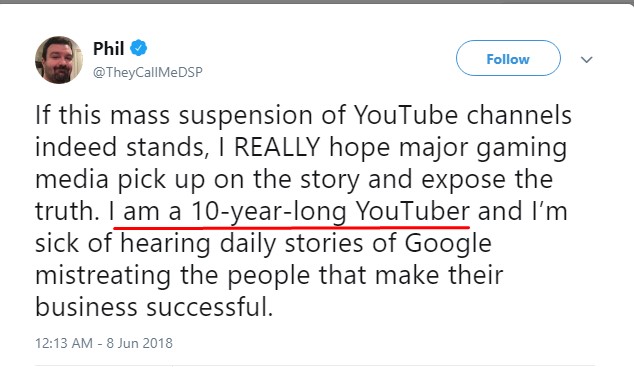Follow the account with the Follow button

click(x=508, y=58)
